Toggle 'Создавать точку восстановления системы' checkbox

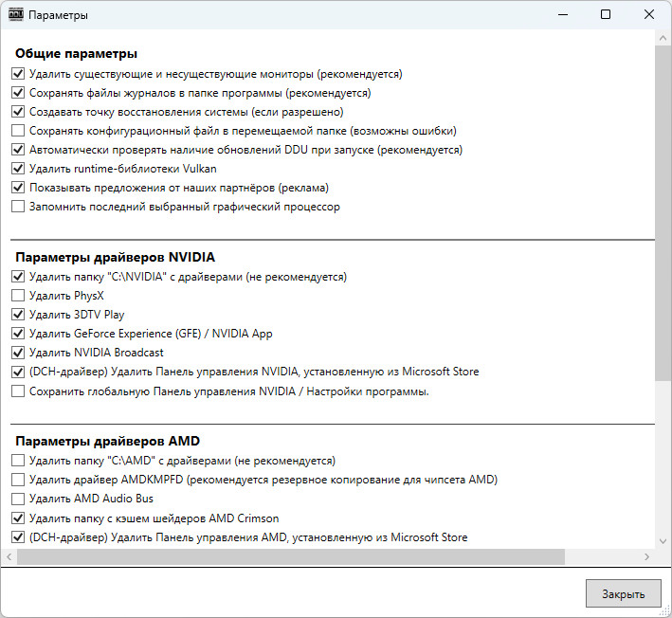[18, 112]
